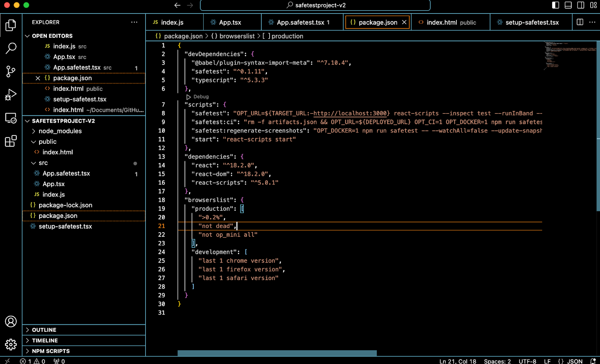Click LF end of line selector
The height and width of the screenshot is (364, 600).
[547, 361]
